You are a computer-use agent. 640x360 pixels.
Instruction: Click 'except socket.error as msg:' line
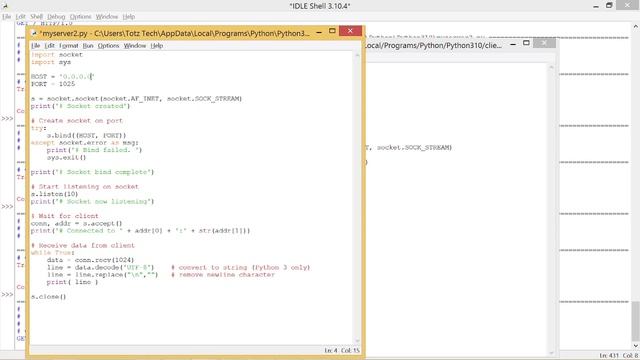coord(84,143)
